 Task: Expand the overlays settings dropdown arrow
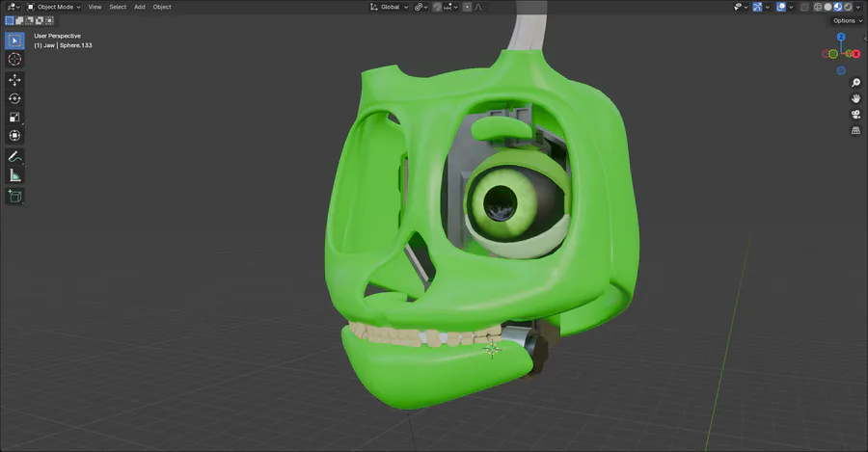pos(791,7)
